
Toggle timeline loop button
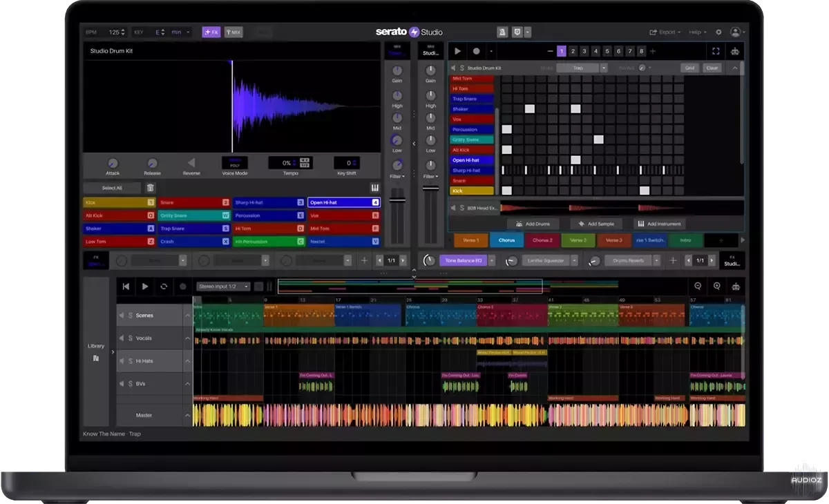click(x=164, y=287)
